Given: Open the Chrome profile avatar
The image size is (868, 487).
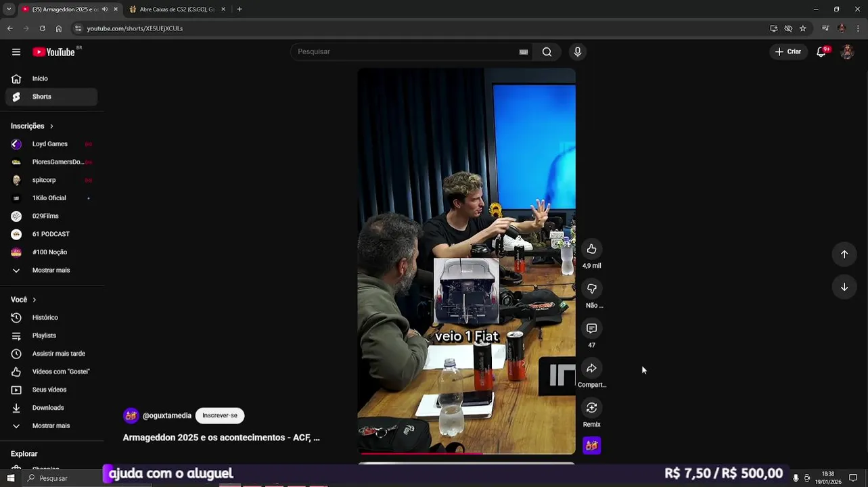Looking at the screenshot, I should coord(842,28).
